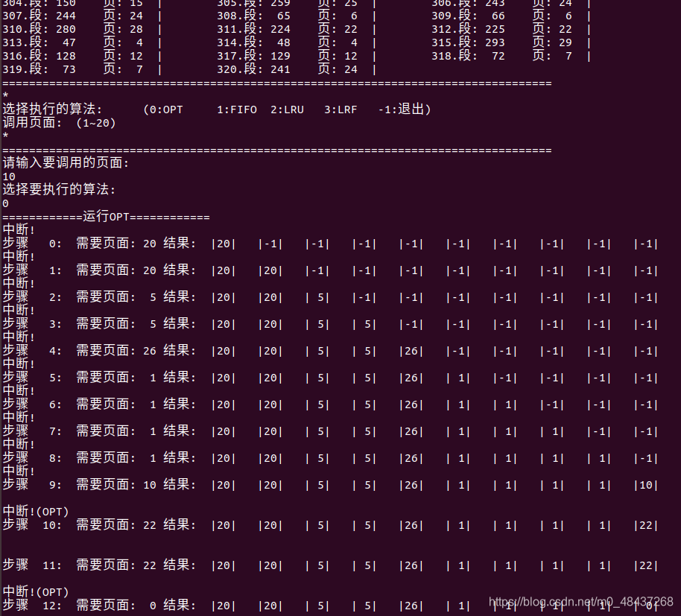The image size is (681, 616).
Task: Click '中断!(OPT)' above step 10
Action: 36,512
